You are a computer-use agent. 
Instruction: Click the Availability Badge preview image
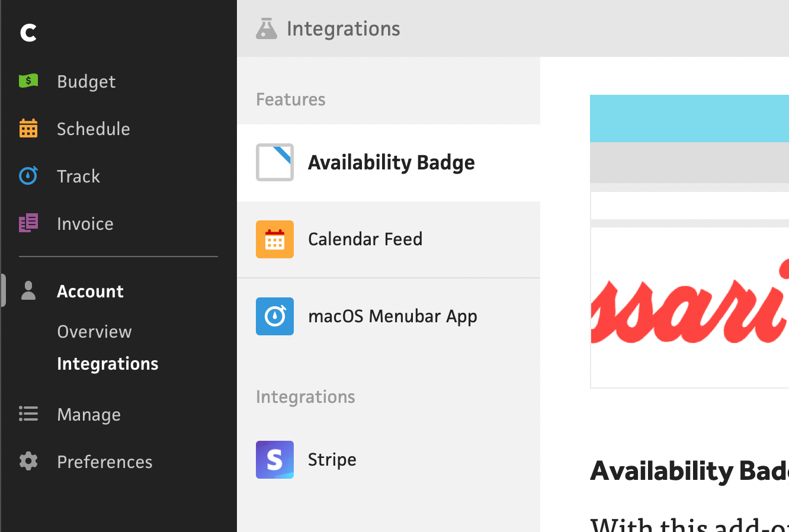click(x=689, y=241)
